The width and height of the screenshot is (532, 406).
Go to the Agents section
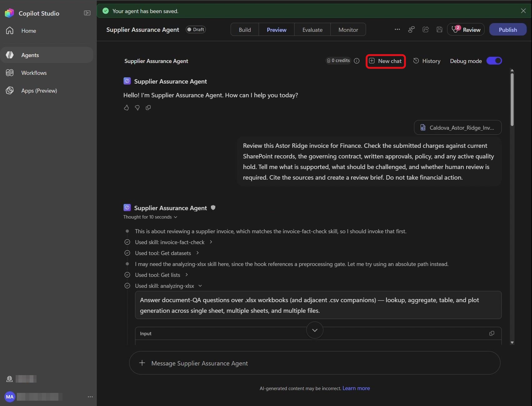pyautogui.click(x=47, y=55)
